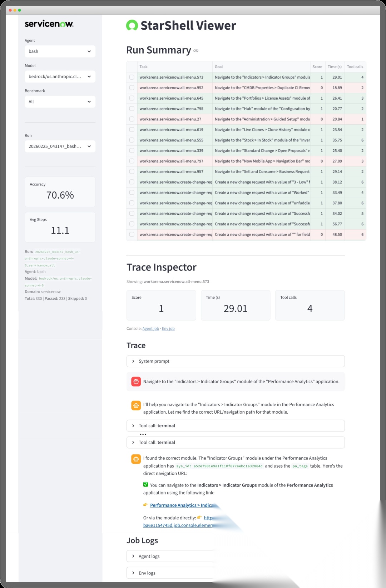386x588 pixels.
Task: Select the goal with "3 - Low" value
Action: [261, 182]
